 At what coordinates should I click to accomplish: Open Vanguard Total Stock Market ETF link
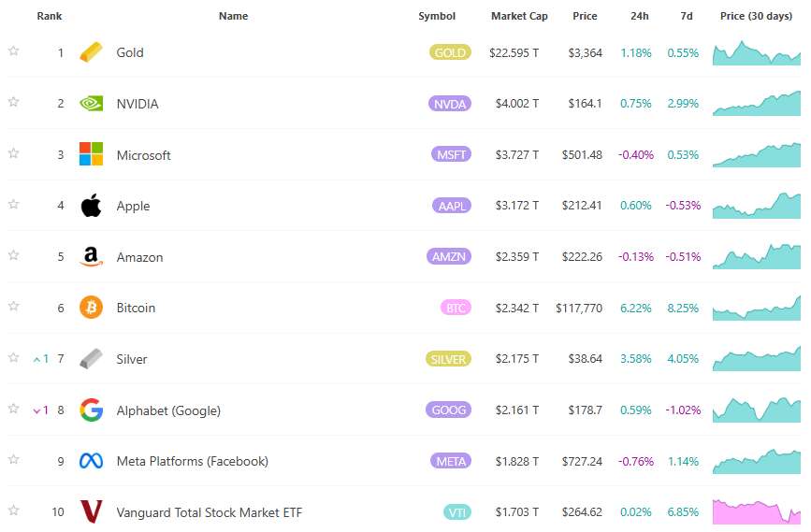pyautogui.click(x=209, y=512)
